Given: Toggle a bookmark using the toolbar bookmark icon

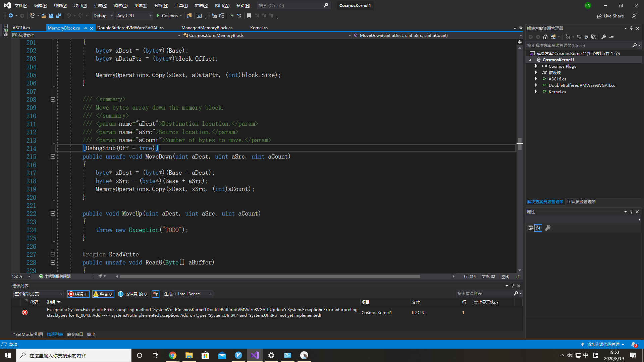Looking at the screenshot, I should [x=249, y=16].
